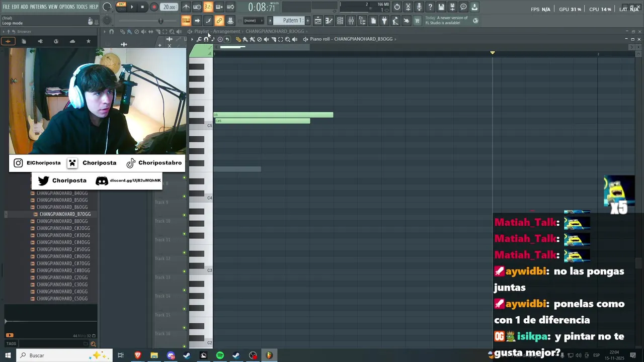
Task: Open the View piano roll icon
Action: pyautogui.click(x=329, y=21)
